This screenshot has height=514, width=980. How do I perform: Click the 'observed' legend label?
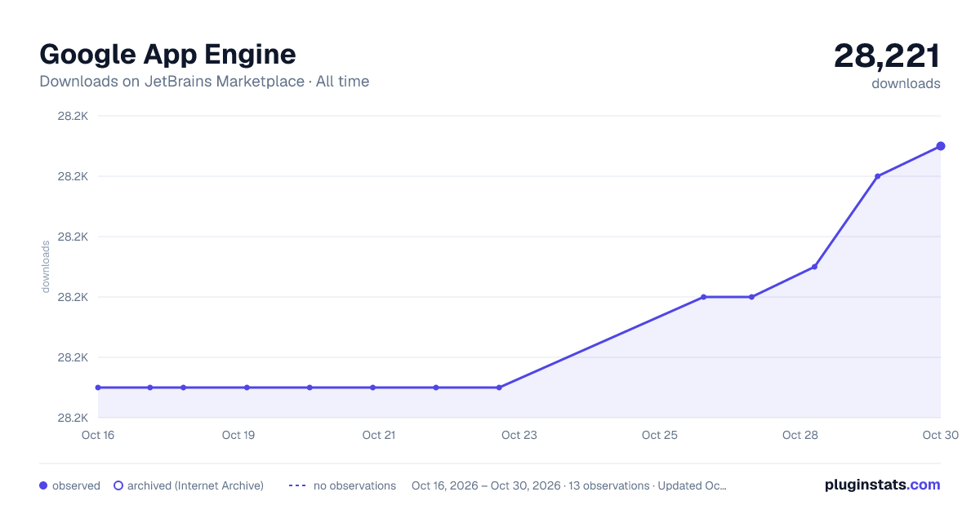pyautogui.click(x=76, y=485)
